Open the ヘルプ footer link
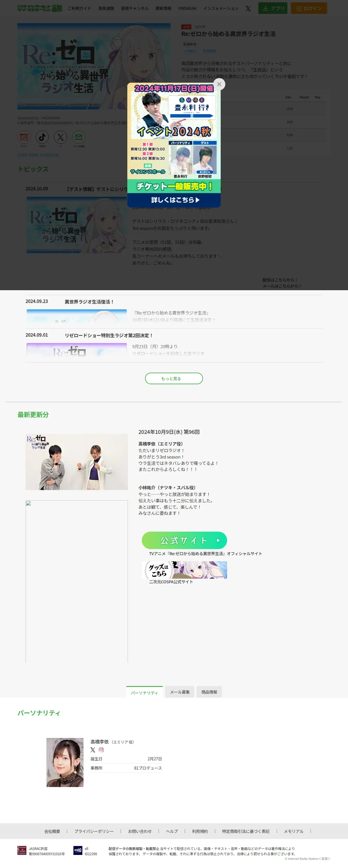Viewport: 348px width, 868px height. pos(172,831)
